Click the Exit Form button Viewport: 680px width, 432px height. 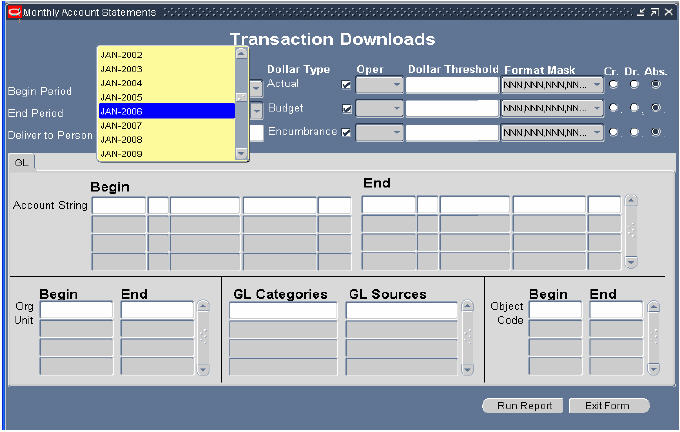tap(608, 405)
